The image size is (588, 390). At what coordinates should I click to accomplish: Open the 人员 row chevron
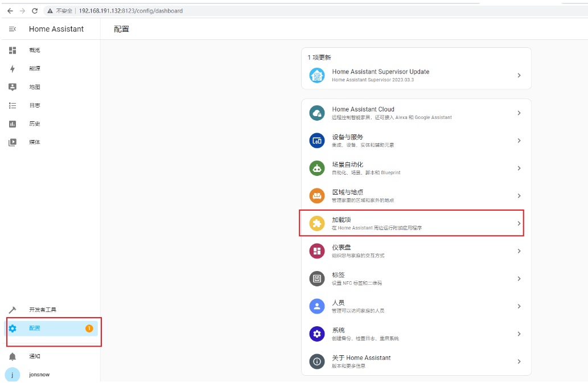tap(519, 306)
